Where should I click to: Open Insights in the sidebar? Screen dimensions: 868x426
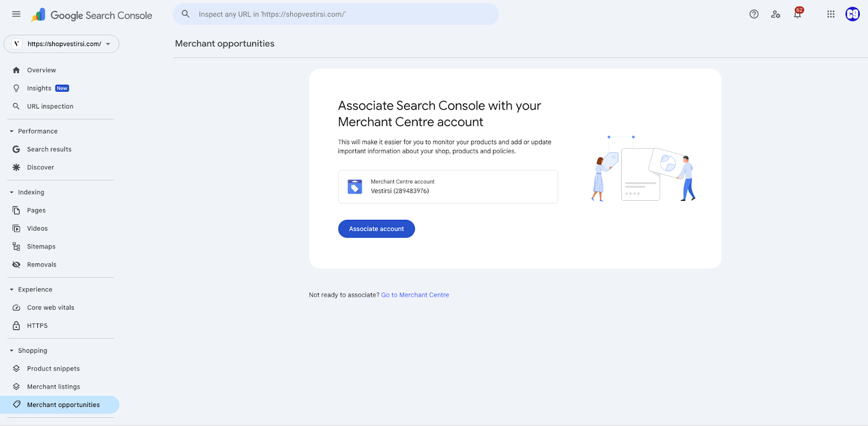point(39,88)
